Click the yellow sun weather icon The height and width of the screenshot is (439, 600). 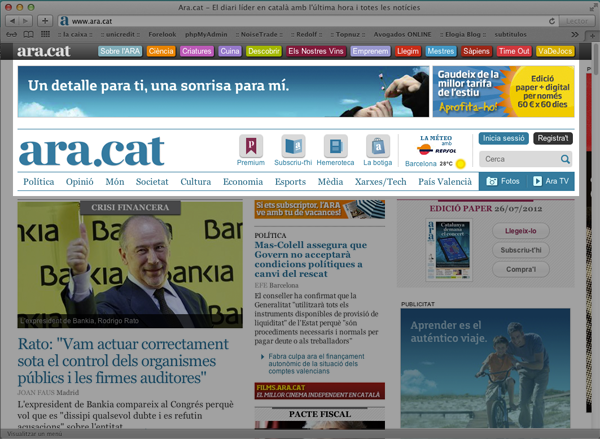click(x=461, y=163)
